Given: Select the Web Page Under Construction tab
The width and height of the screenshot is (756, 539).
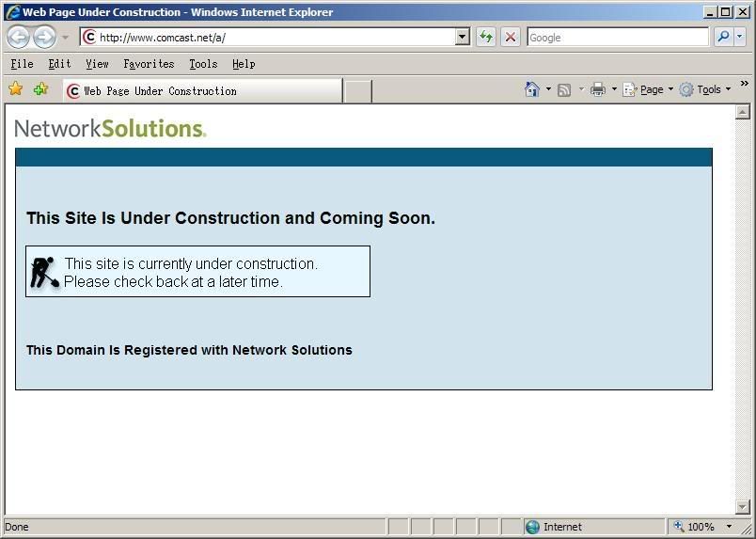Looking at the screenshot, I should tap(202, 90).
